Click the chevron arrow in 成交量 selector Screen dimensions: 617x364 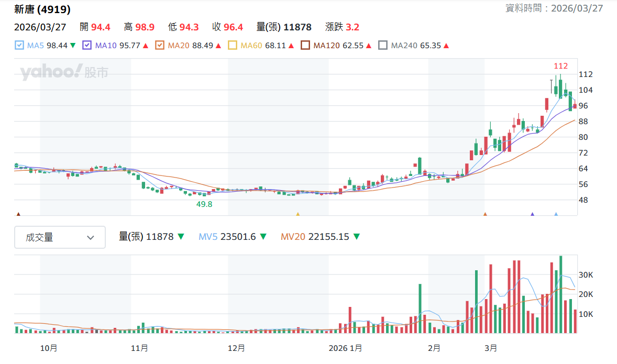point(91,238)
